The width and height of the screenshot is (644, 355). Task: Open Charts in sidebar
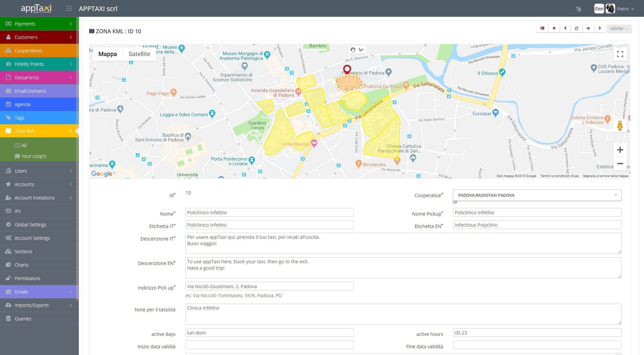[39, 265]
